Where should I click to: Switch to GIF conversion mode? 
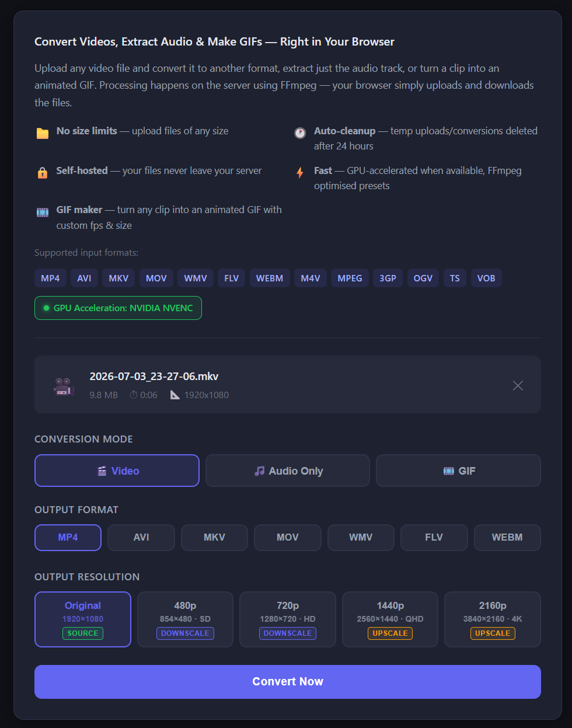458,471
